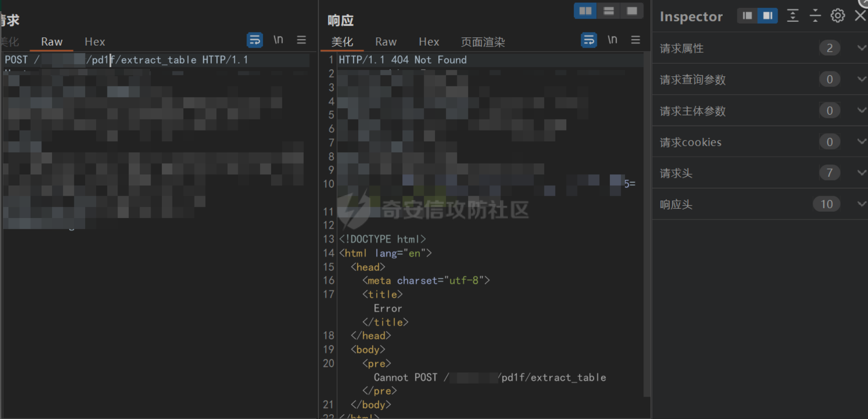Click the 响应 pane heading
Viewport: 868px width, 419px height.
(x=341, y=20)
